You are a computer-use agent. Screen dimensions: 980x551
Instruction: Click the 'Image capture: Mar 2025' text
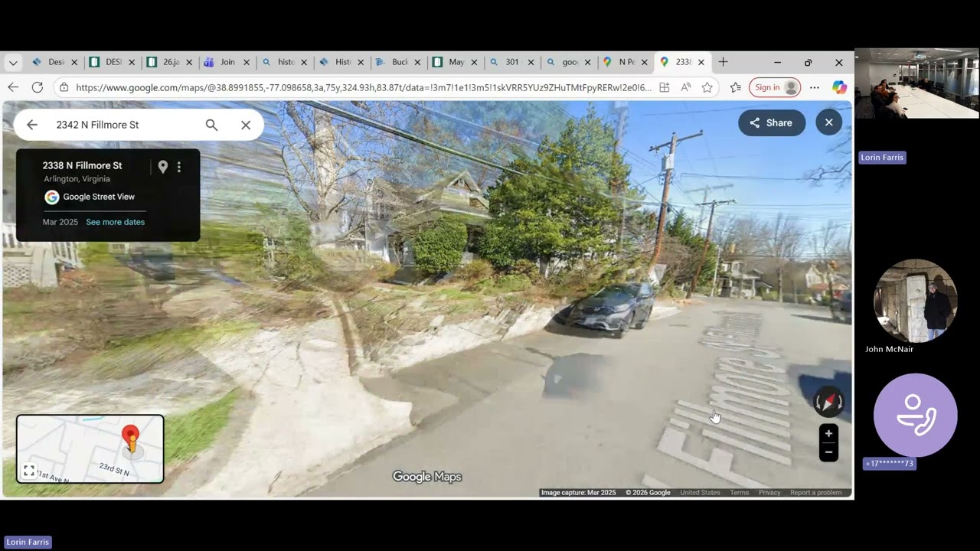pyautogui.click(x=578, y=493)
